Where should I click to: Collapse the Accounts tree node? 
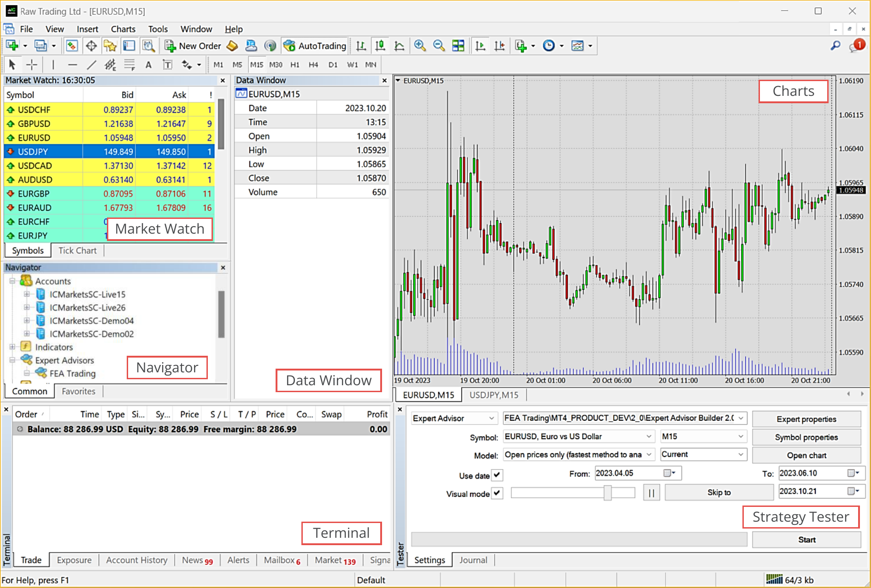[x=12, y=281]
